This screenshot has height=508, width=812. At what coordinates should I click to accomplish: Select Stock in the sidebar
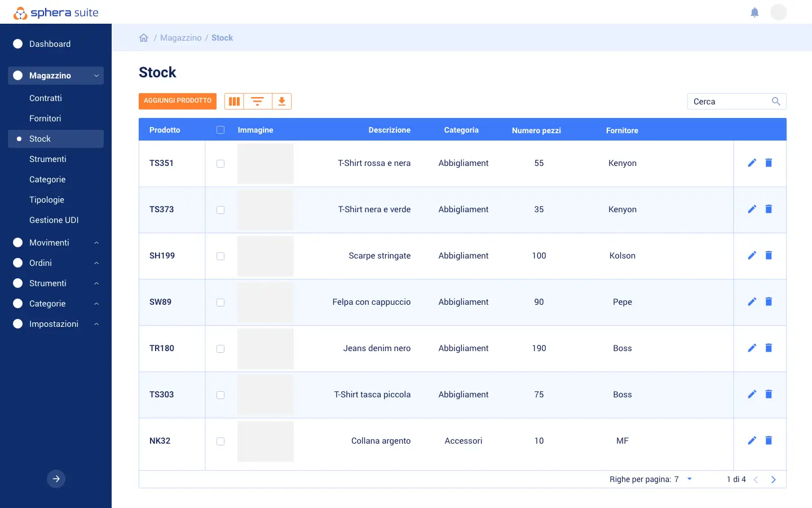pyautogui.click(x=56, y=139)
